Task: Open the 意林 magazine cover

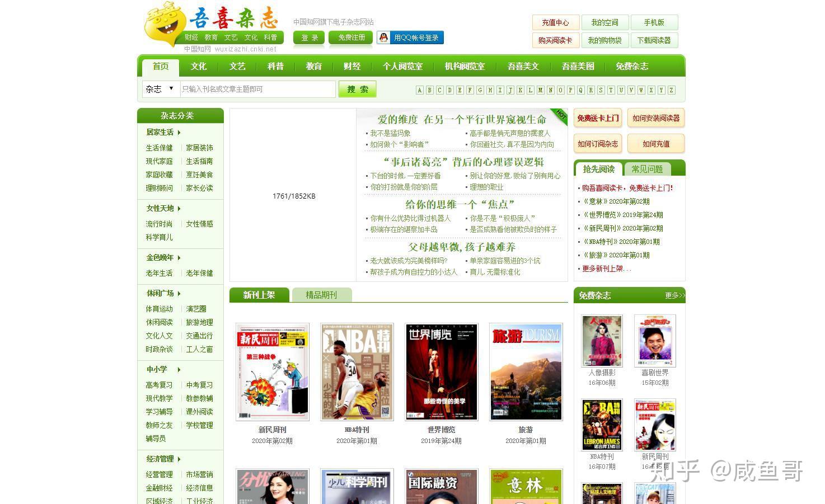Action: point(526,486)
